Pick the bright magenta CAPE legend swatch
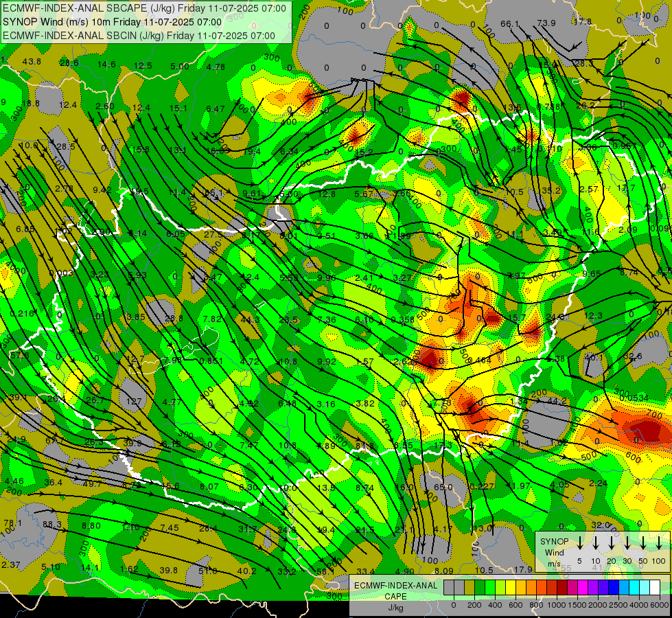 [583, 587]
